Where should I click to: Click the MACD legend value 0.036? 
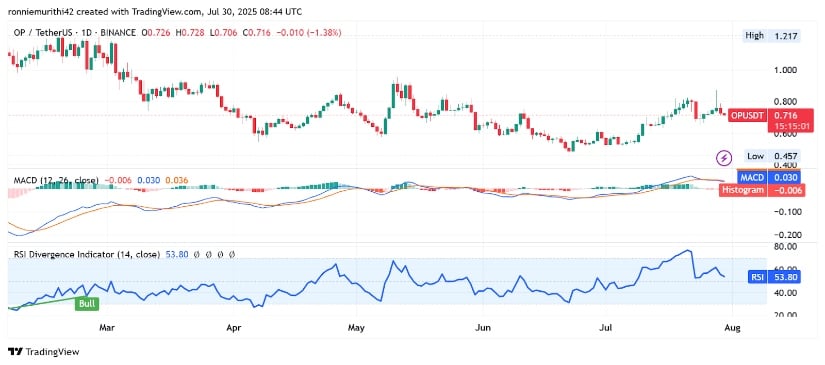pyautogui.click(x=177, y=180)
